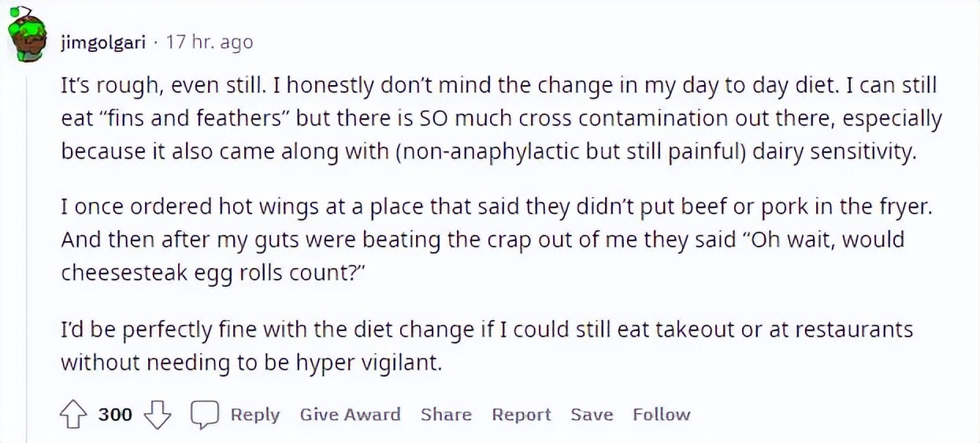
Task: Follow this comment thread
Action: (661, 415)
